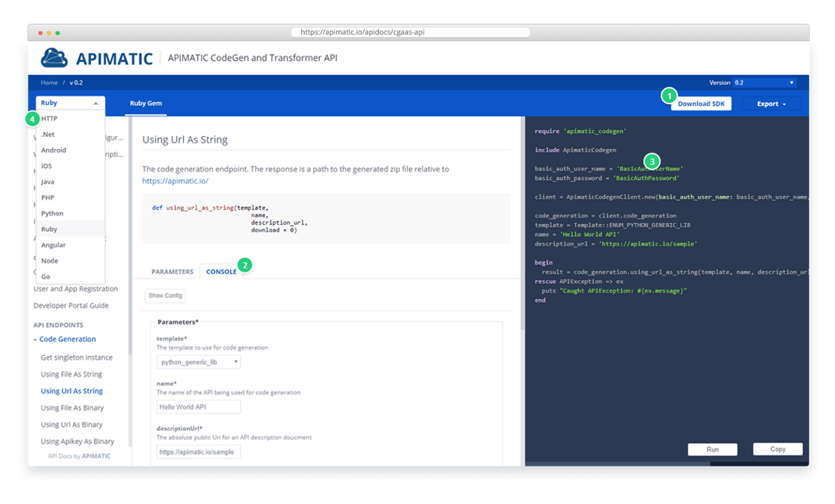The height and width of the screenshot is (504, 835).
Task: Click API Docs by APIMATIC footer link
Action: point(79,456)
